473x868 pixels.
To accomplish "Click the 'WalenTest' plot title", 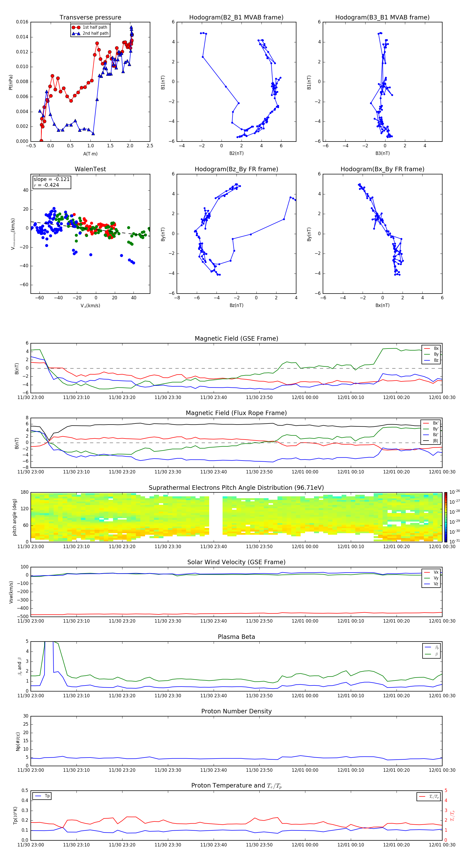I will pos(90,169).
